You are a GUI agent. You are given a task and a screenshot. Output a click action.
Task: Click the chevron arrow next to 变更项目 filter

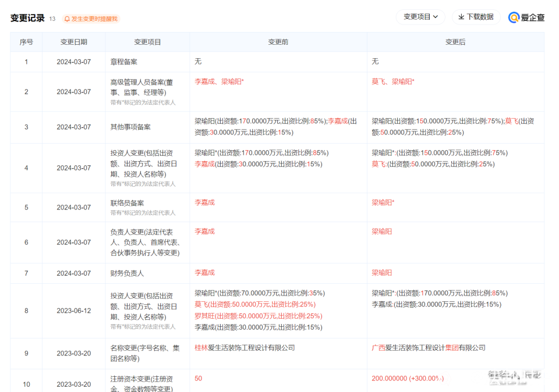tap(436, 17)
